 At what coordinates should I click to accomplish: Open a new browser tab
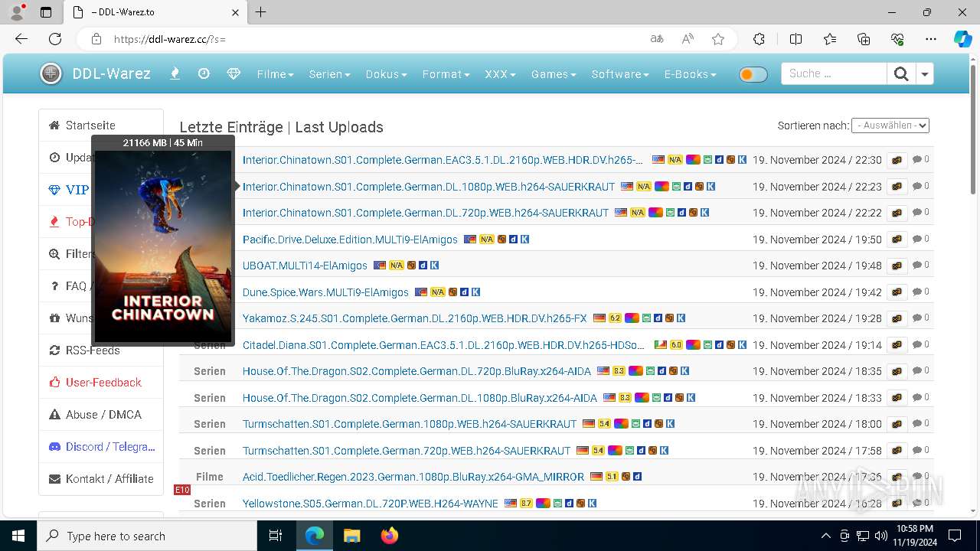pos(260,12)
